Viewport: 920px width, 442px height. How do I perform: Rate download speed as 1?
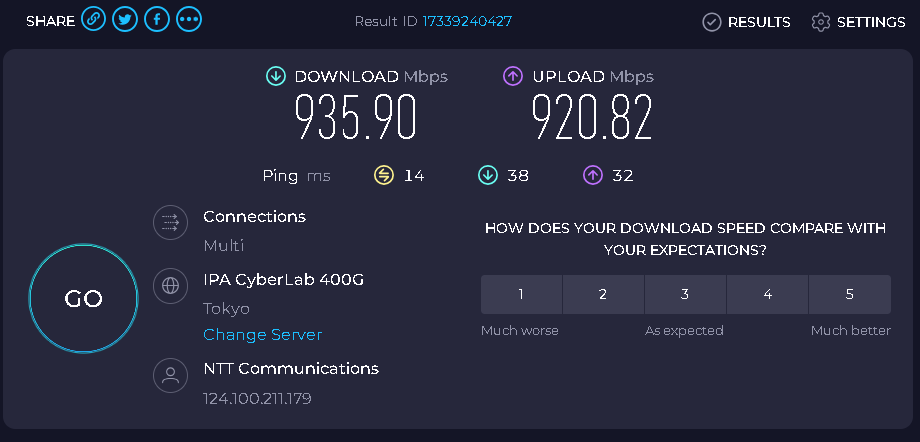pyautogui.click(x=522, y=295)
